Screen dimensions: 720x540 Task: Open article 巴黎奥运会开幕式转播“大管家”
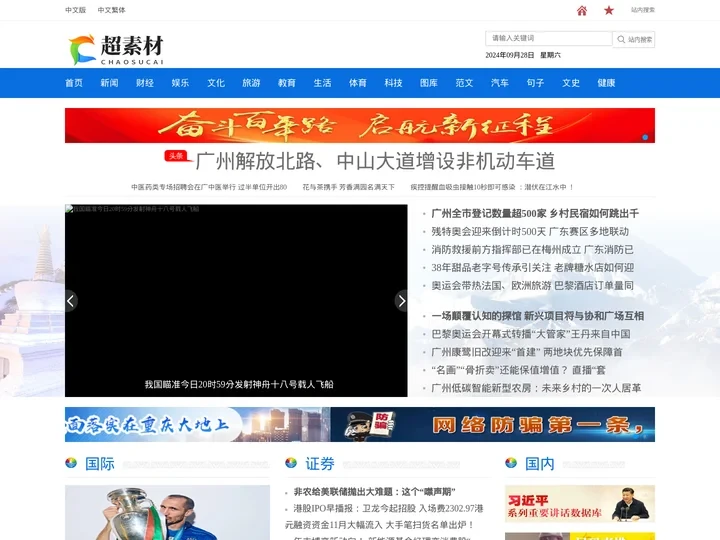[x=531, y=334]
